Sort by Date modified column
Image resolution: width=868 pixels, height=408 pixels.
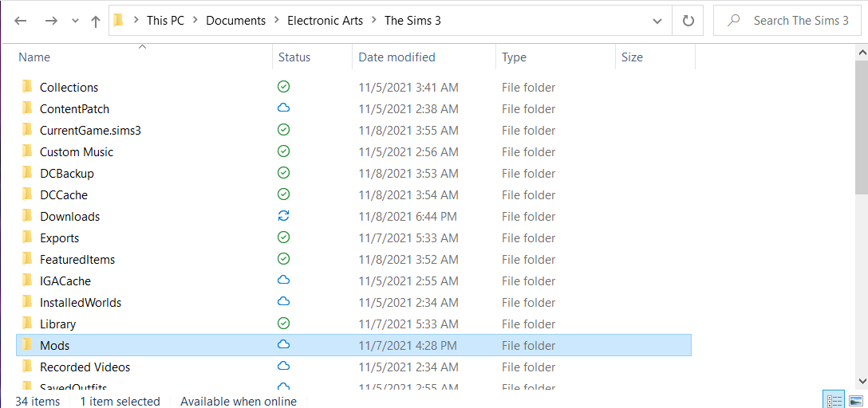pyautogui.click(x=397, y=57)
